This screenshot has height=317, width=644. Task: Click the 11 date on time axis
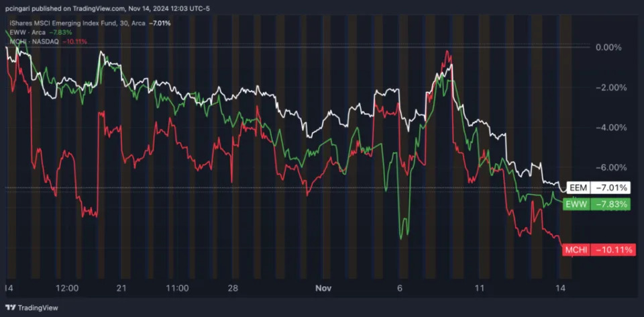coord(479,288)
